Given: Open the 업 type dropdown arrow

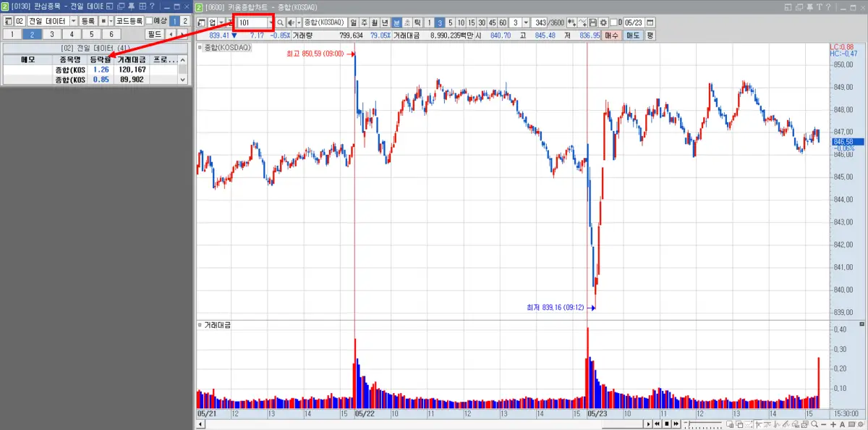Looking at the screenshot, I should tap(221, 22).
